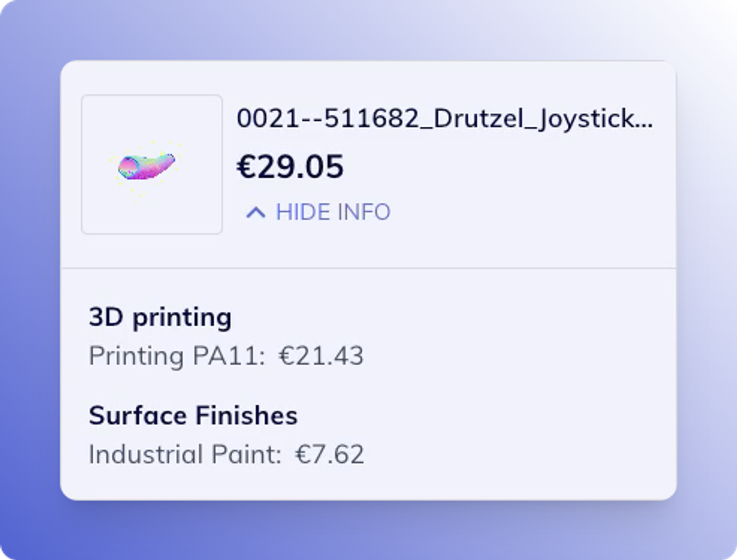Click the colorful part preview icon
737x560 pixels.
(146, 166)
